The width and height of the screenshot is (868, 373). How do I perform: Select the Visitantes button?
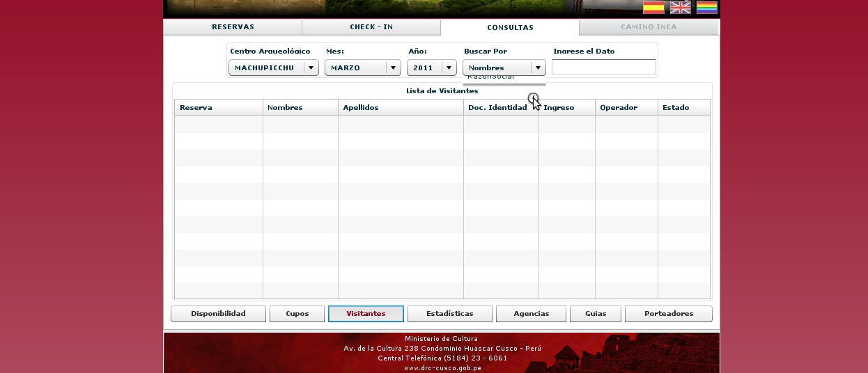(x=366, y=314)
